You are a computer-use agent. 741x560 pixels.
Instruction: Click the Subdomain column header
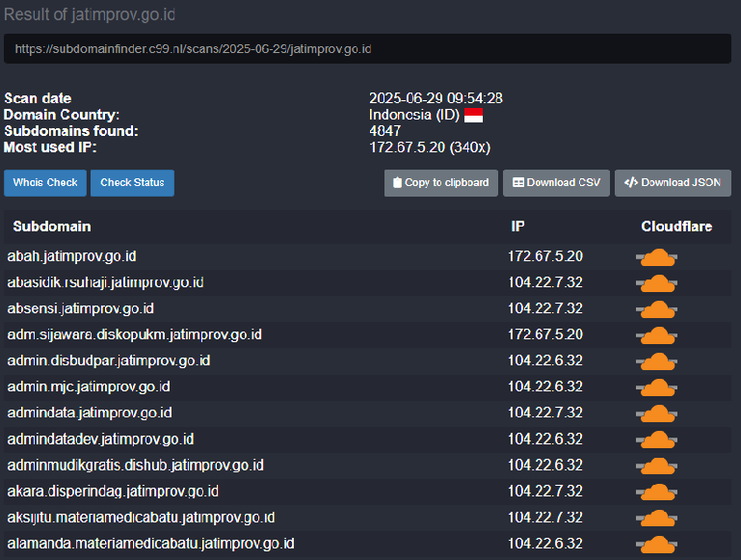(52, 227)
